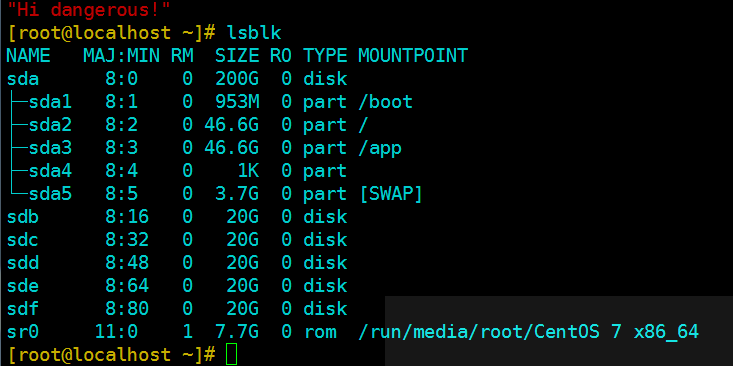Select the sda3 partition name
Screen dimensions: 733x366
(50, 148)
